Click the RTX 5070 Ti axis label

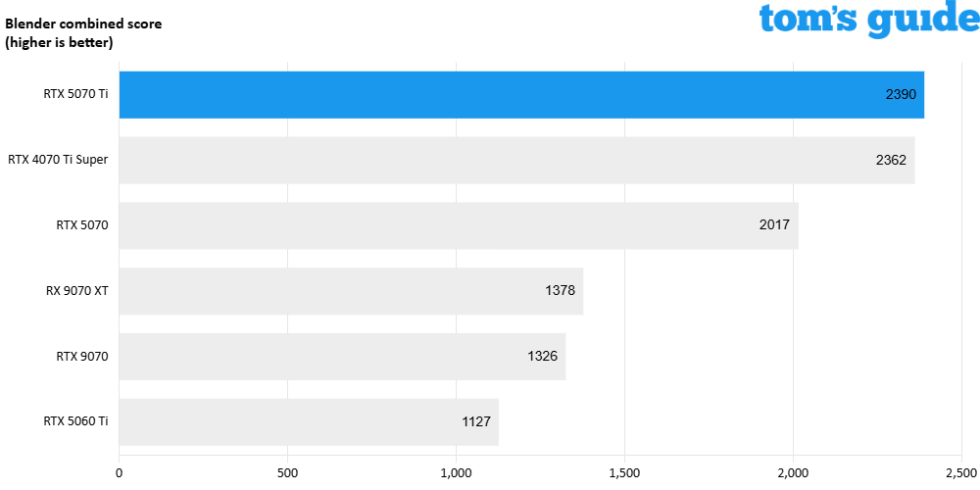75,95
